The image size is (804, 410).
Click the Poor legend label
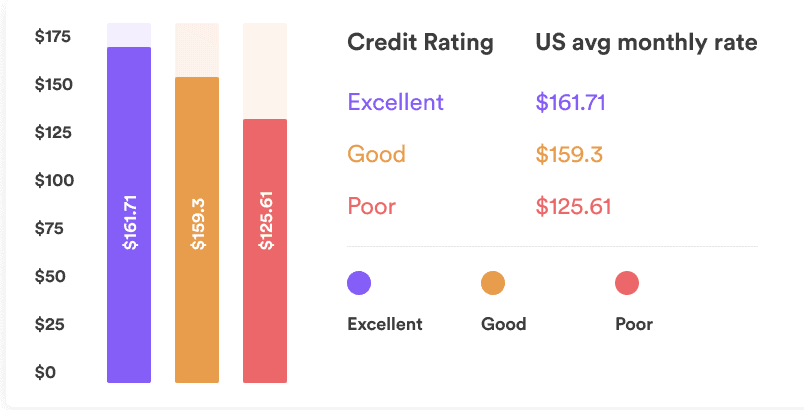tap(634, 324)
